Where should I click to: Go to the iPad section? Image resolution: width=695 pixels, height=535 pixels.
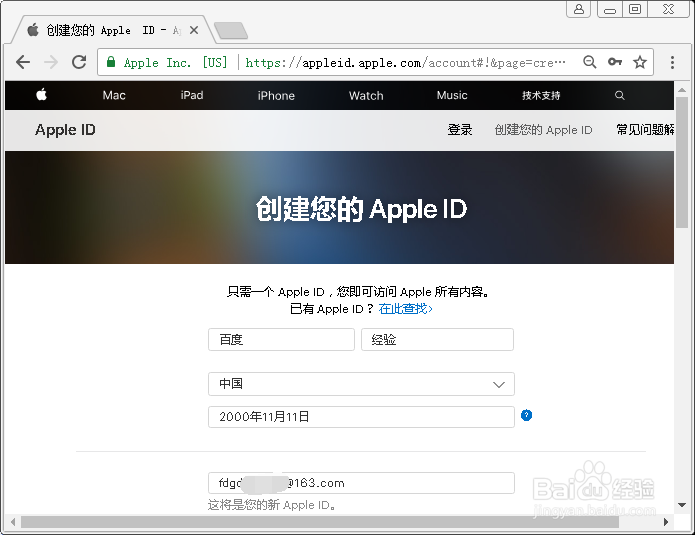coord(192,95)
